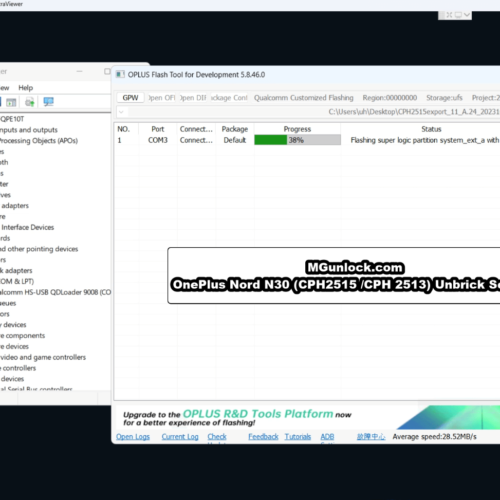500x500 pixels.
Task: Select Sound, video and game controllers item
Action: click(43, 357)
